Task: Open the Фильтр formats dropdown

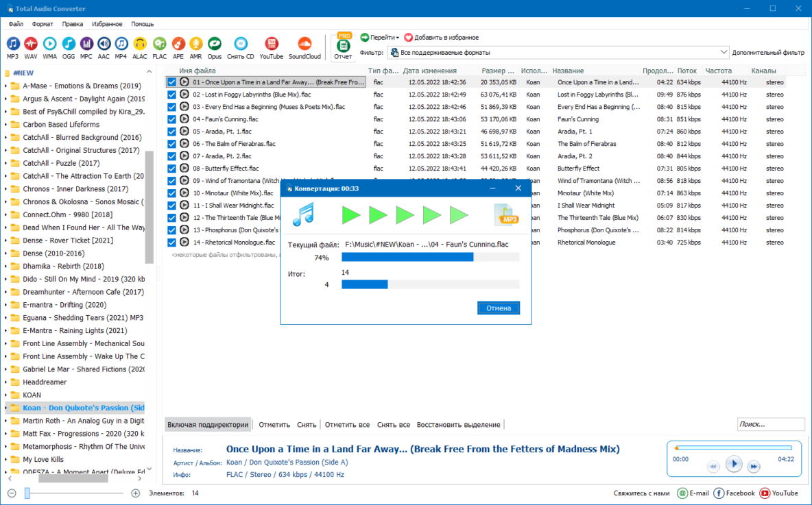Action: [558, 52]
